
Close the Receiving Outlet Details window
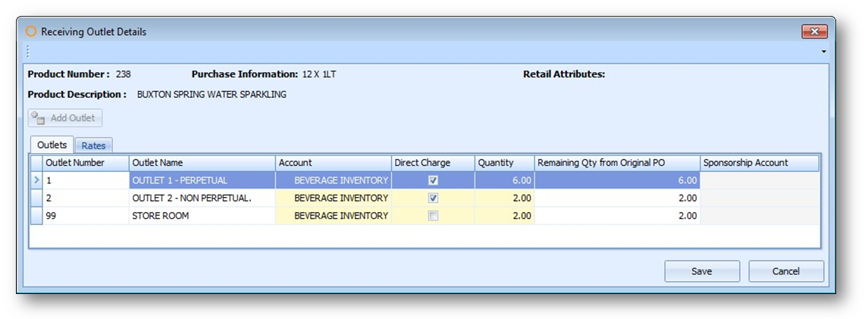pyautogui.click(x=814, y=32)
